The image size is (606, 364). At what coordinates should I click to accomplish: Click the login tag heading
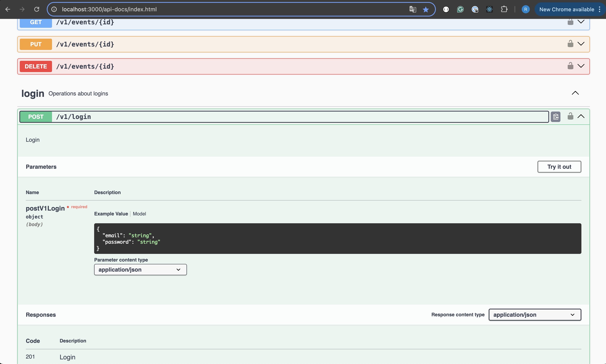coord(33,93)
